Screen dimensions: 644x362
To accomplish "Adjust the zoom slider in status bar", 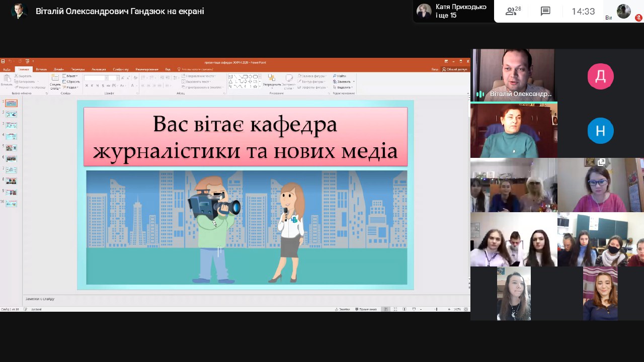I will coord(436,309).
